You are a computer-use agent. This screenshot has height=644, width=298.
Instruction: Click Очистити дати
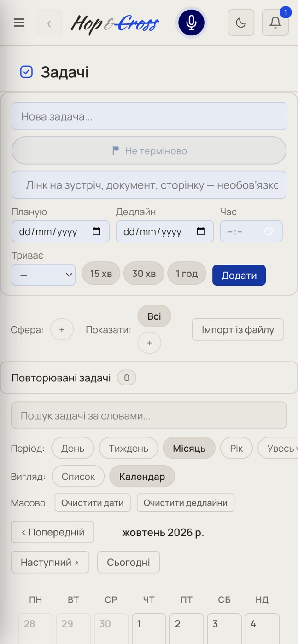pyautogui.click(x=93, y=503)
